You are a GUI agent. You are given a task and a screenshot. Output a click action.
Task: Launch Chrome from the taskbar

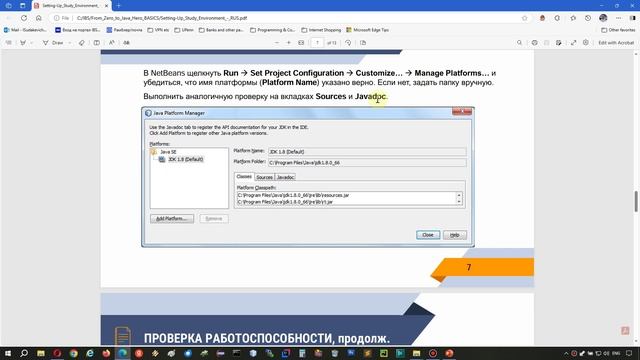73,353
